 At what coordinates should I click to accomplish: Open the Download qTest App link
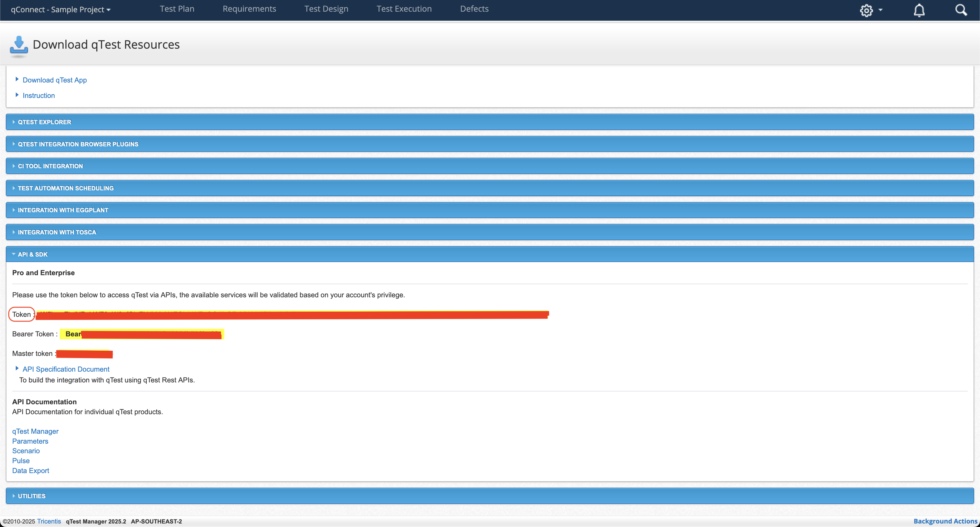(55, 80)
